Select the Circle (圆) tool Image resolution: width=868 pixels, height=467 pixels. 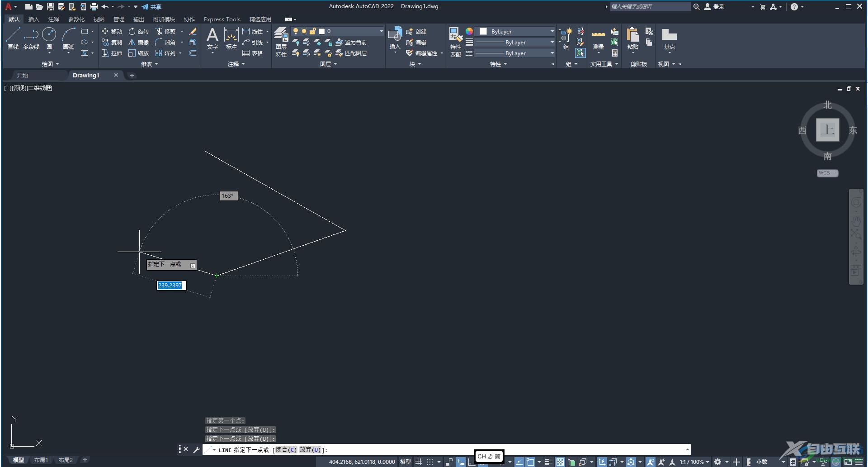tap(49, 38)
